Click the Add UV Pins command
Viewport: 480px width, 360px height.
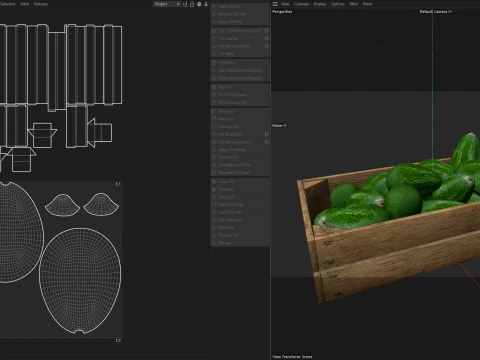click(x=240, y=6)
